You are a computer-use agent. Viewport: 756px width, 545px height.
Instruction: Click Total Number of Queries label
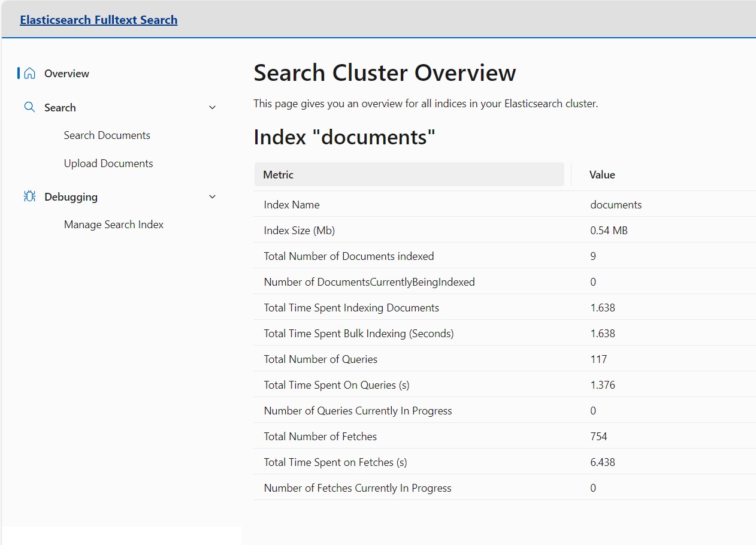pyautogui.click(x=320, y=359)
